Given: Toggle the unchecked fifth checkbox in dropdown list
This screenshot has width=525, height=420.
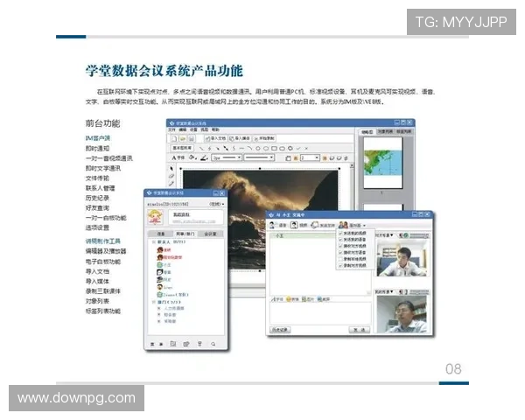Looking at the screenshot, I should (339, 258).
